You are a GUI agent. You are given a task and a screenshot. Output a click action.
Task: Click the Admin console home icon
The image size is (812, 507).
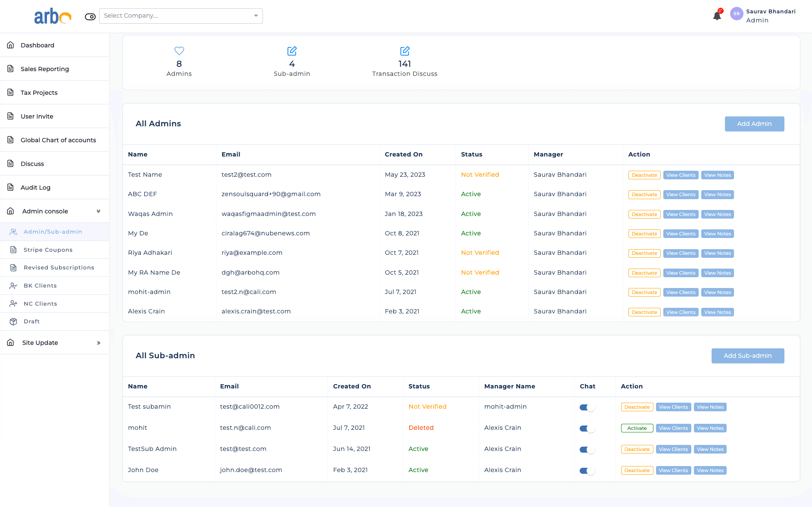[11, 211]
